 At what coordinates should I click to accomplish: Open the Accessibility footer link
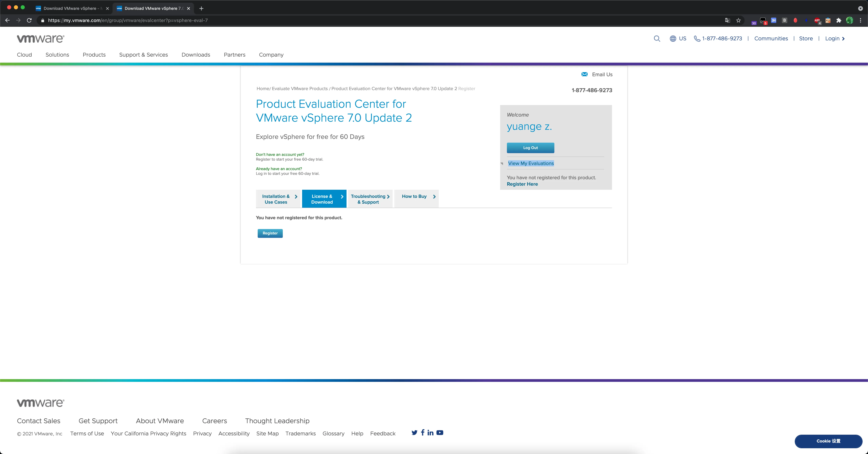[234, 434]
